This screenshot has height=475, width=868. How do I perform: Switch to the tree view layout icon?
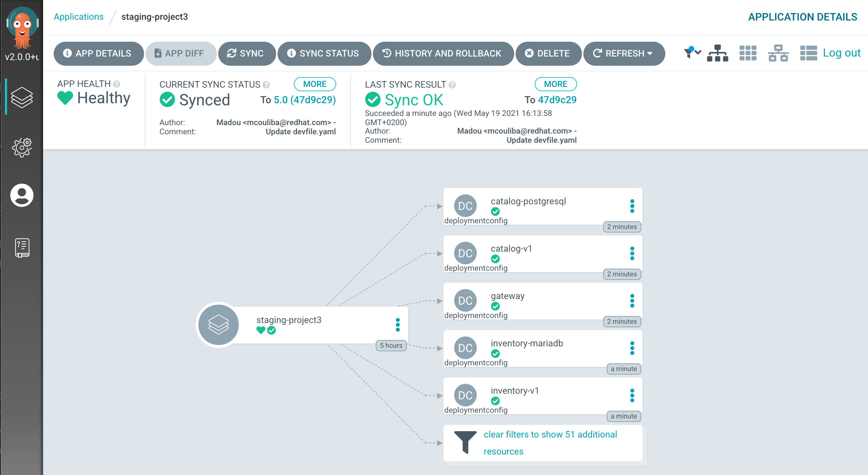(717, 53)
